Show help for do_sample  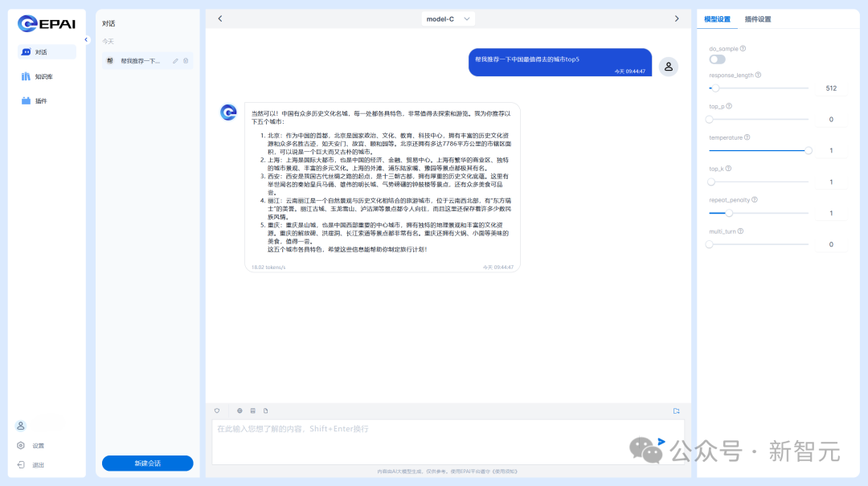click(x=743, y=49)
